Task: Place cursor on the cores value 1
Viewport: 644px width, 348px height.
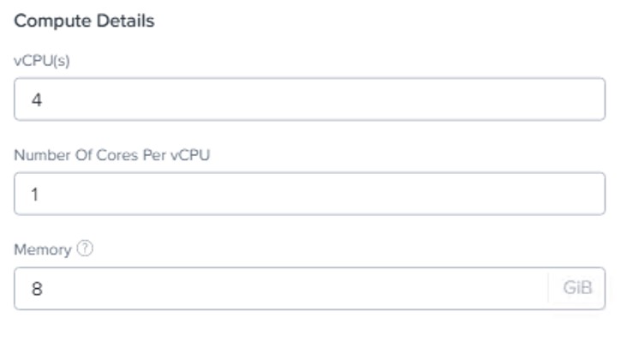Action: tap(35, 195)
